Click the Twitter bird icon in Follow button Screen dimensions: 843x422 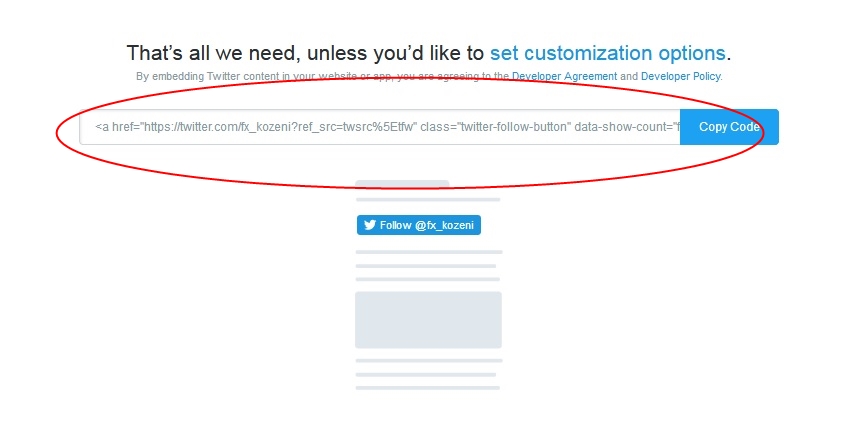pyautogui.click(x=370, y=225)
